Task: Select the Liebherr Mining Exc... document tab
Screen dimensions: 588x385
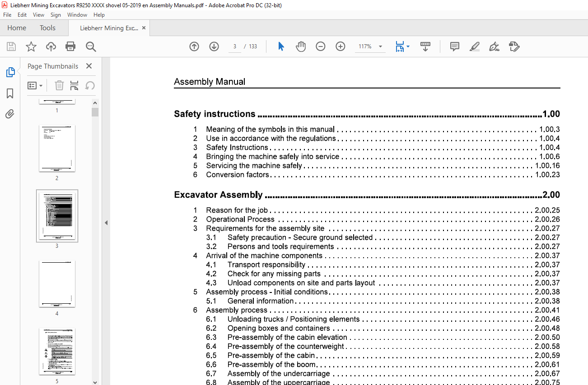Action: pos(109,28)
